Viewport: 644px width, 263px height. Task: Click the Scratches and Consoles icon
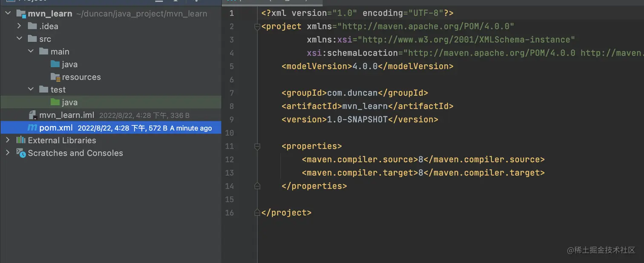click(21, 153)
